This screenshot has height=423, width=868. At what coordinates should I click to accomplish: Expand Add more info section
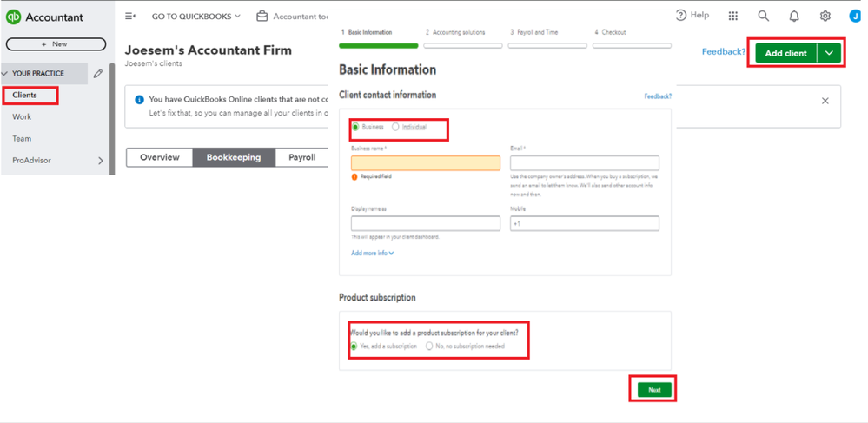pos(373,253)
